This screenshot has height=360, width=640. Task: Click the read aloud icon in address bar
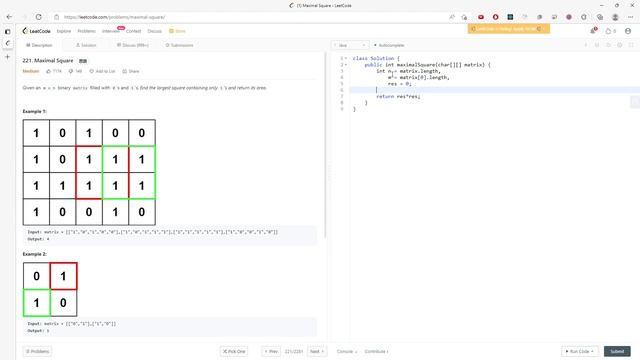point(452,17)
